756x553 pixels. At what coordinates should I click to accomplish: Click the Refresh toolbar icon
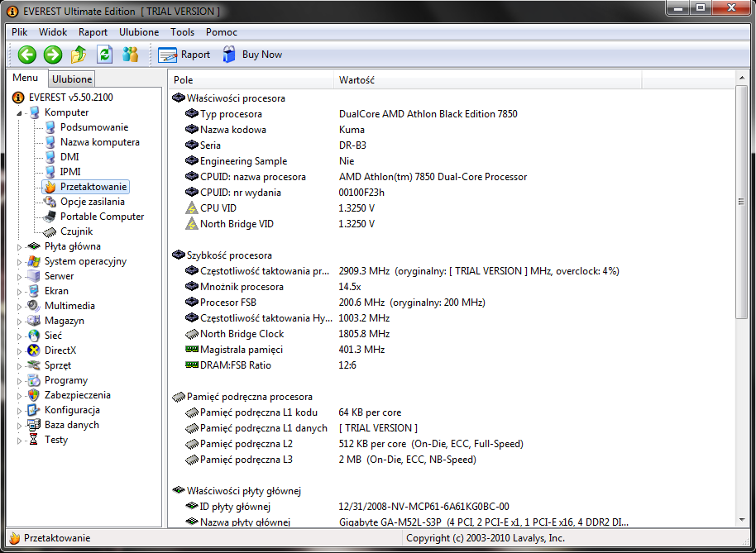pos(104,55)
